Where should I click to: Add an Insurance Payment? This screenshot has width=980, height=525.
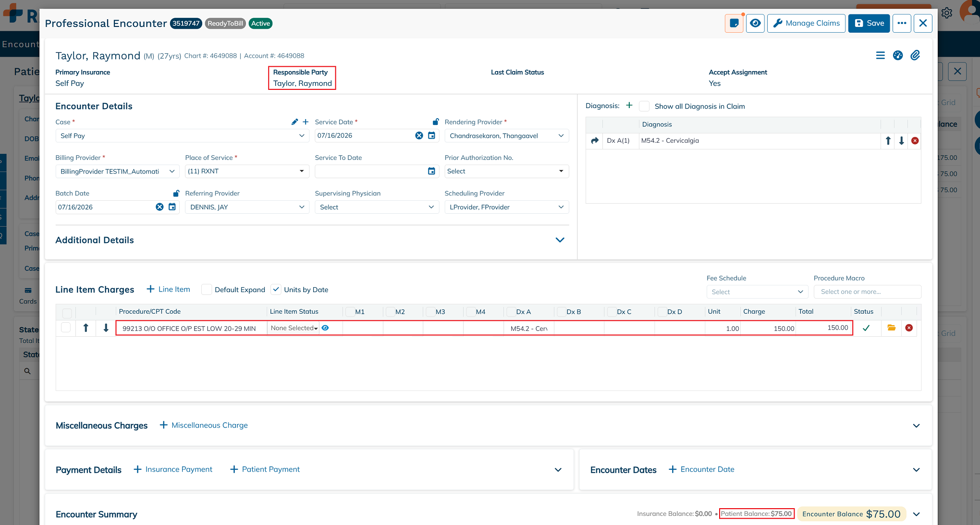click(173, 469)
